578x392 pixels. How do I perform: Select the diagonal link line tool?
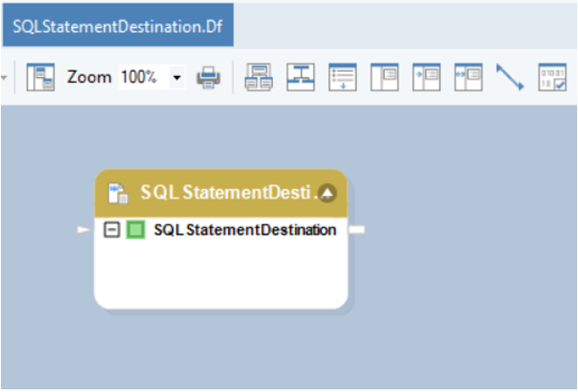pyautogui.click(x=509, y=78)
